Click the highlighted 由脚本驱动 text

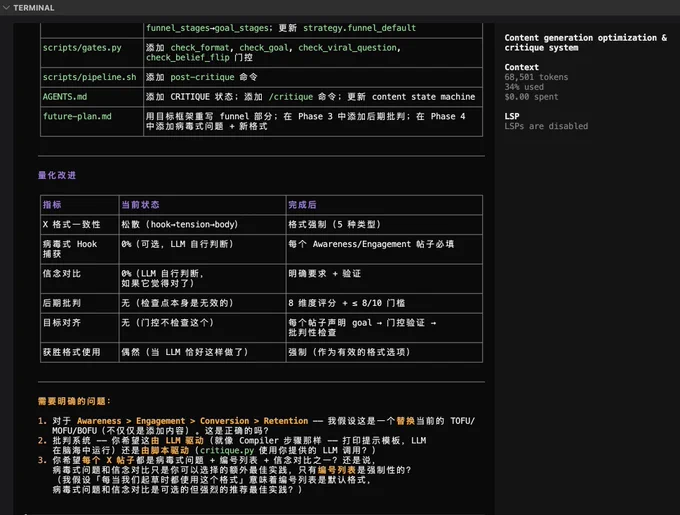tap(165, 450)
